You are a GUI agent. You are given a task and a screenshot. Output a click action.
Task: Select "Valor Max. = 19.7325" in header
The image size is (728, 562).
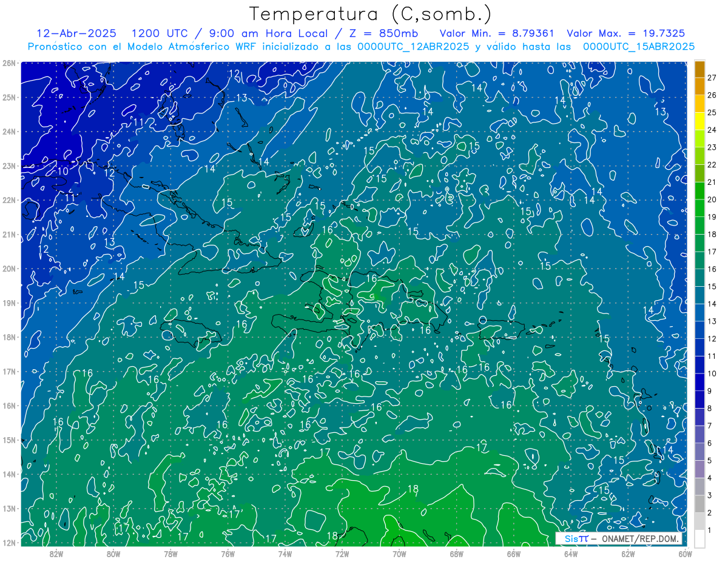pos(626,33)
